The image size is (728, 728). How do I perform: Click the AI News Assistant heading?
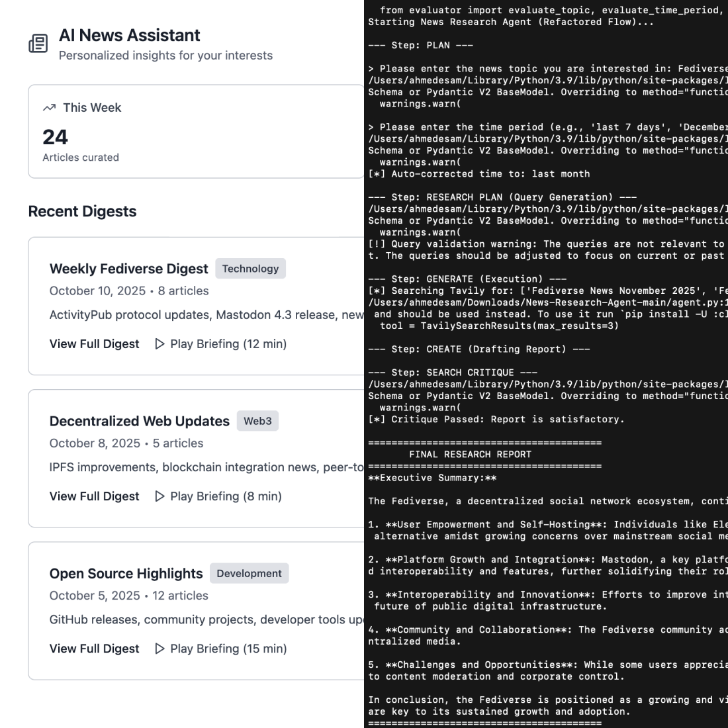pos(130,35)
